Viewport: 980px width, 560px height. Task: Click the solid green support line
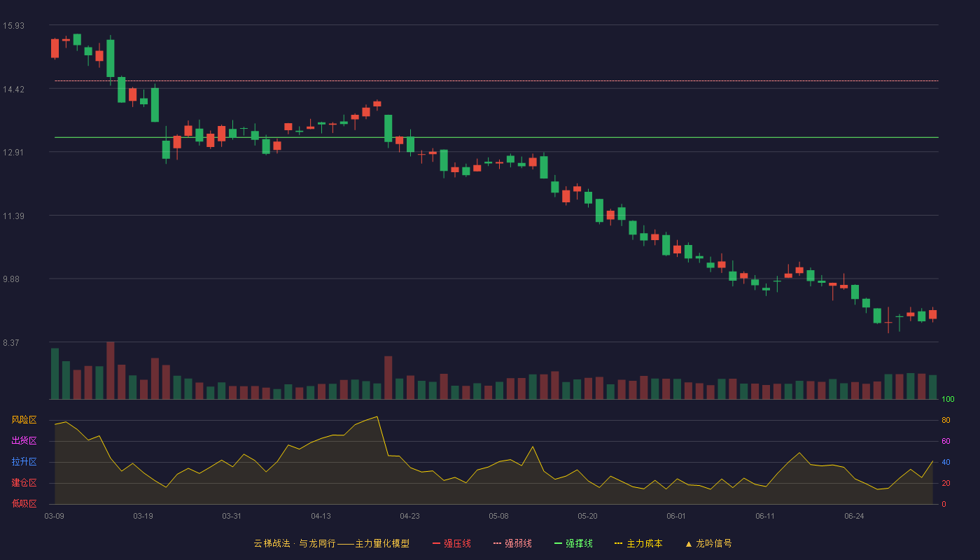coord(496,137)
